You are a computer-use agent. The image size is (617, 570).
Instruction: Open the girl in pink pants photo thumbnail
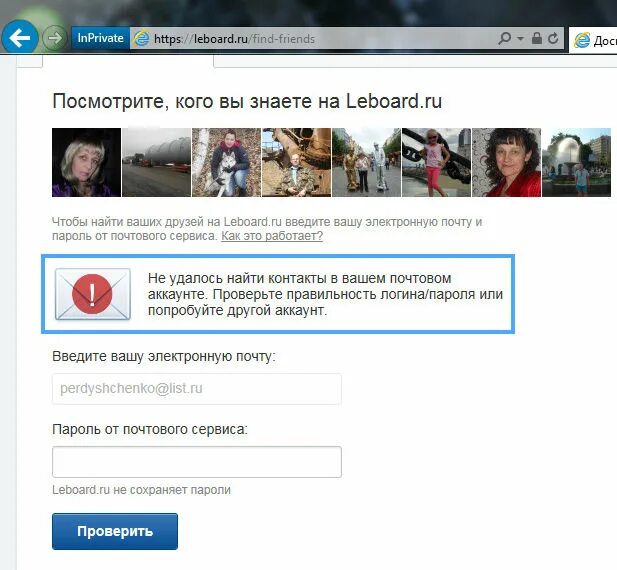pyautogui.click(x=437, y=162)
